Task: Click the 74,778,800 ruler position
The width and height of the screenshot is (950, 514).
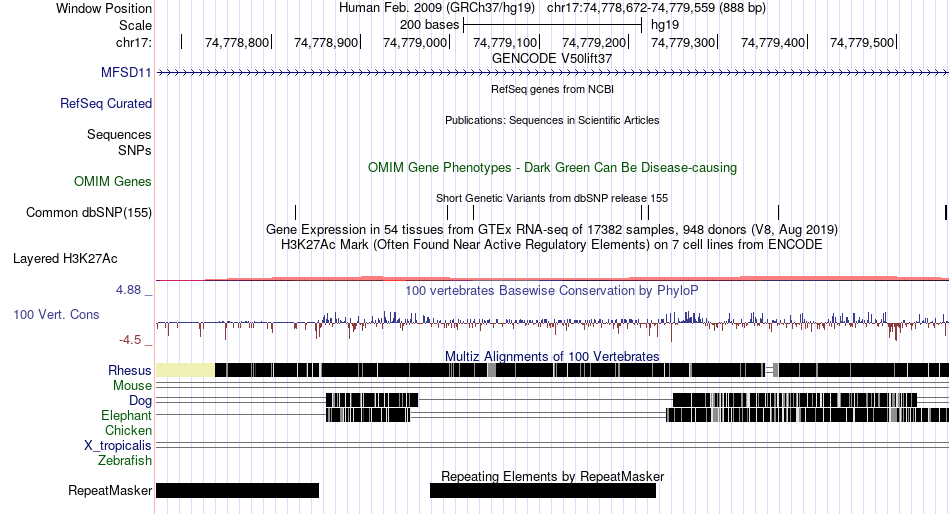Action: pos(237,42)
